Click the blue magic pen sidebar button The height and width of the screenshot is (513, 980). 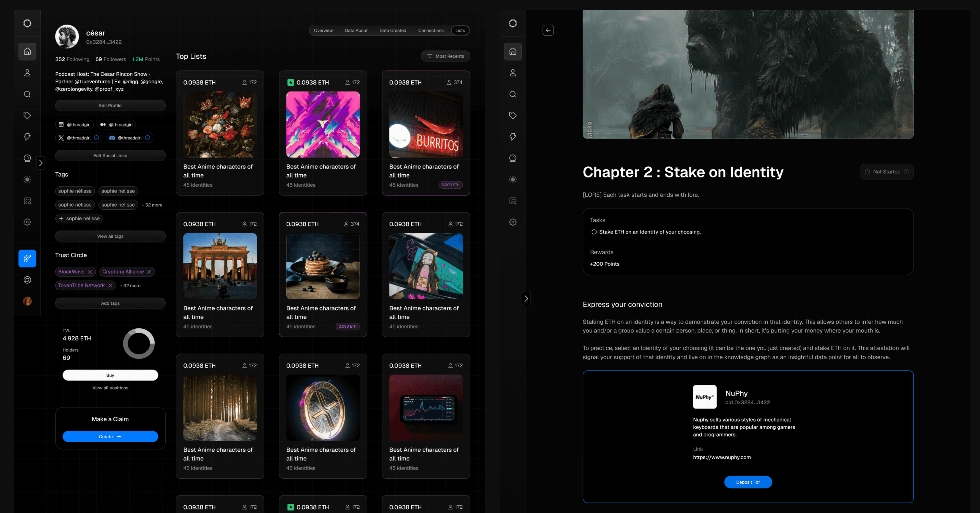coord(27,258)
